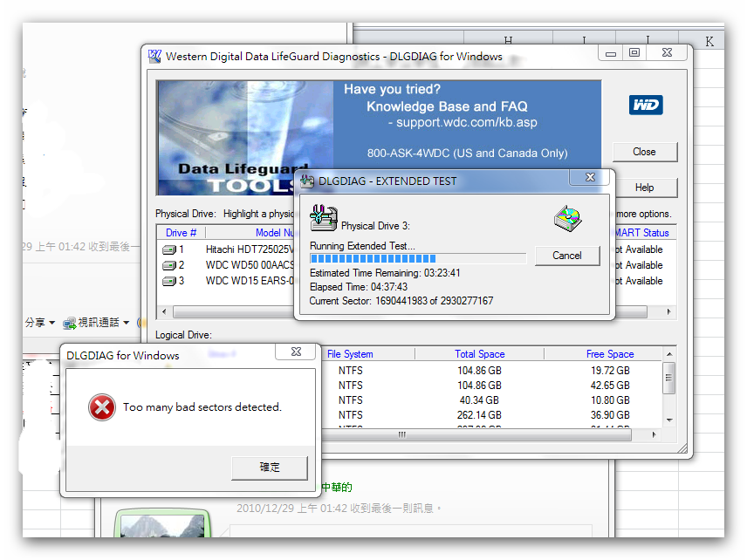This screenshot has width=747, height=560.
Task: Click the WDC WD15 EARS model name
Action: click(250, 281)
